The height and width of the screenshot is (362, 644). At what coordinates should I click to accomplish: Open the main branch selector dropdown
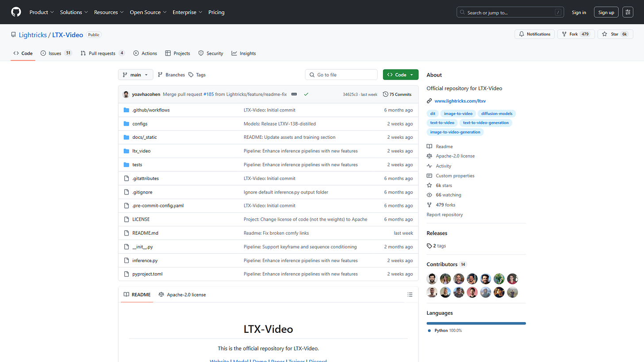[x=135, y=75]
